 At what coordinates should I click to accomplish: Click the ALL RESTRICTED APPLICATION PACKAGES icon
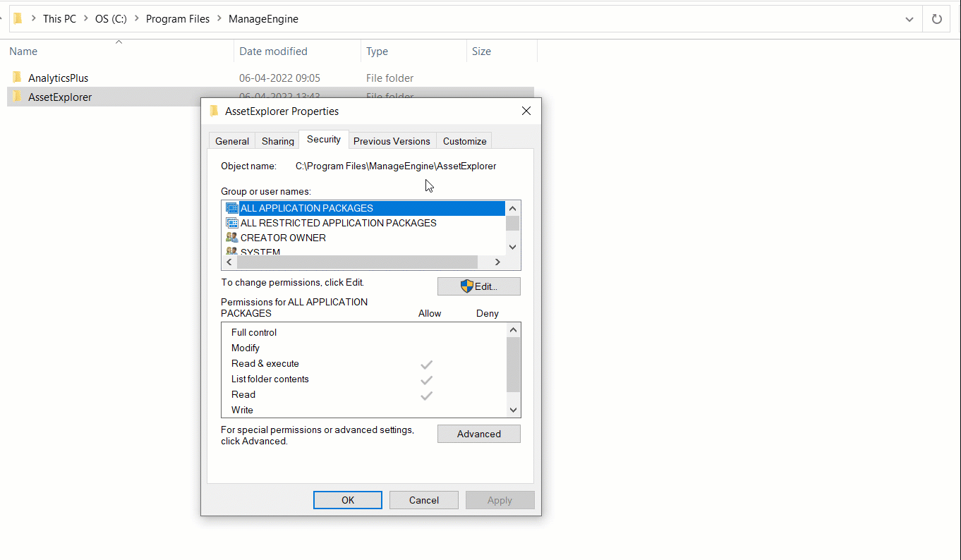(x=232, y=223)
